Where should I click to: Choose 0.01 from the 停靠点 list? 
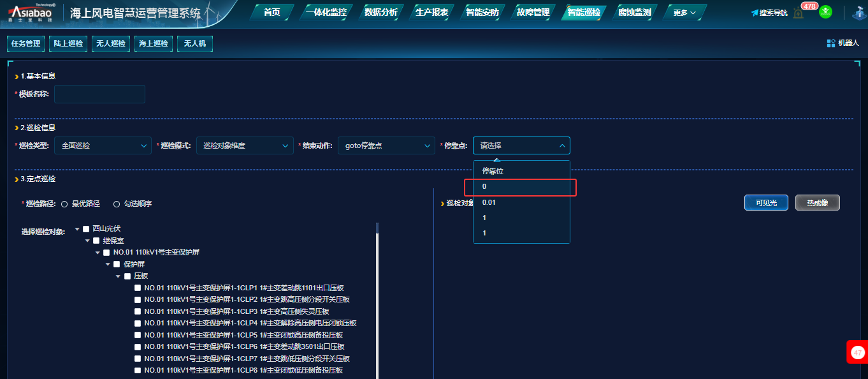click(489, 202)
